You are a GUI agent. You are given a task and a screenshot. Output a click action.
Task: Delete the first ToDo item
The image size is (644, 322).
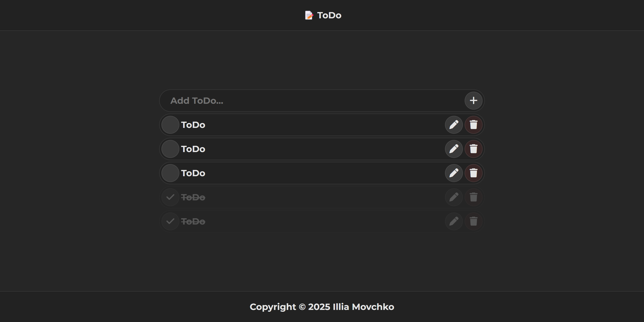pos(474,125)
